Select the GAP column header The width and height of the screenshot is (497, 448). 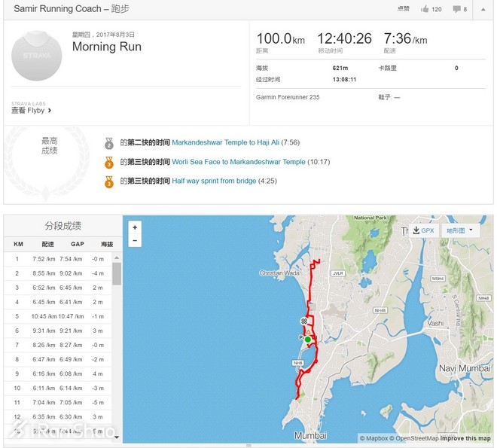pos(77,245)
